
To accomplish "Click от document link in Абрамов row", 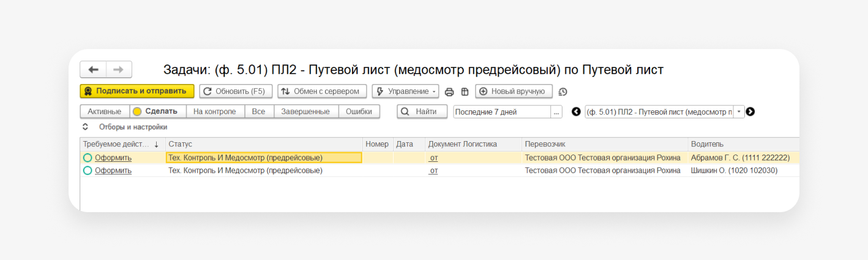I will click(x=433, y=158).
